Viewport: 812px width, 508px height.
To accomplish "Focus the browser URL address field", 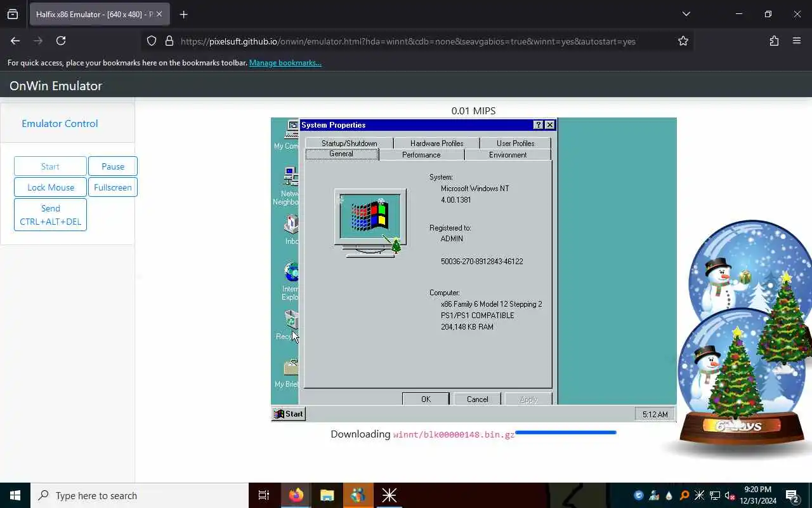I will click(419, 41).
